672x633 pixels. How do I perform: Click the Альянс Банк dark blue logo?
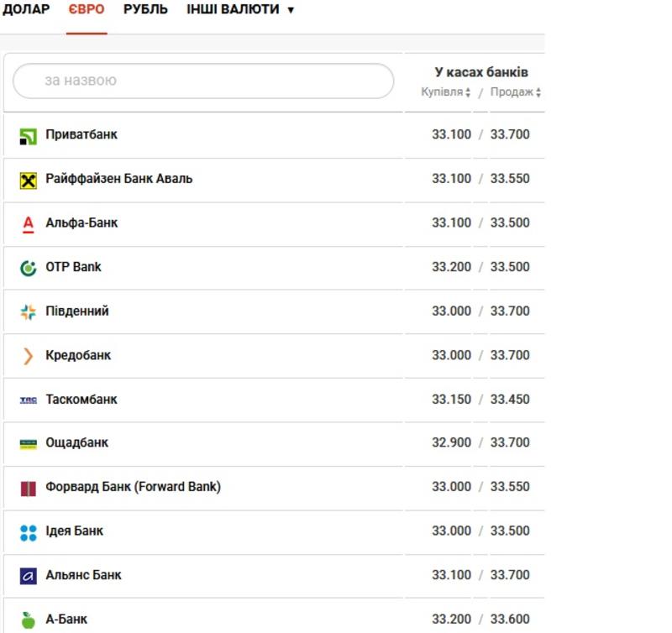point(29,576)
